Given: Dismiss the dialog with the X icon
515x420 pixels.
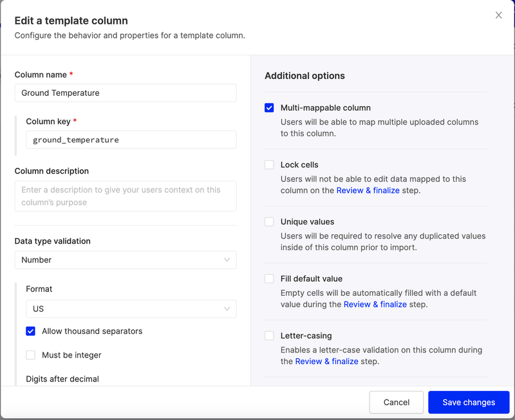Looking at the screenshot, I should pos(499,15).
